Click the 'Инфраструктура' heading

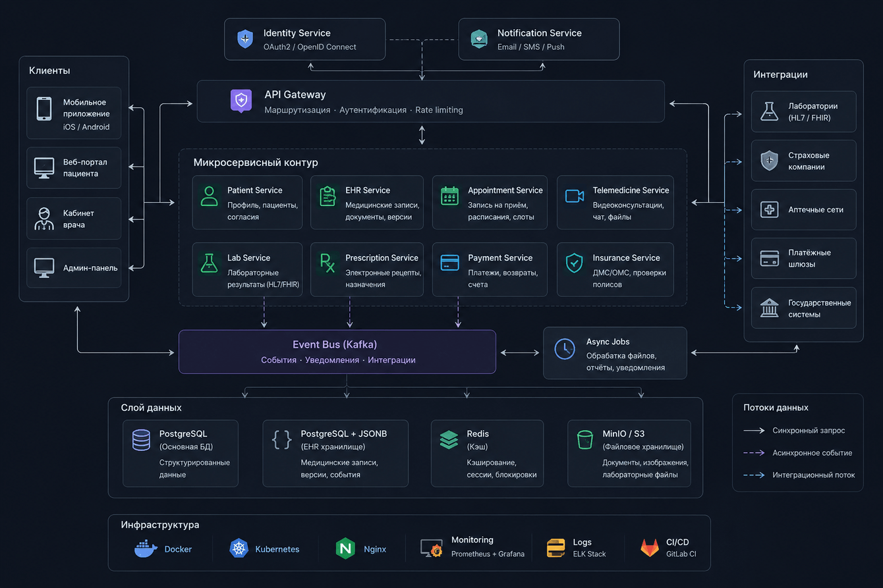click(160, 525)
